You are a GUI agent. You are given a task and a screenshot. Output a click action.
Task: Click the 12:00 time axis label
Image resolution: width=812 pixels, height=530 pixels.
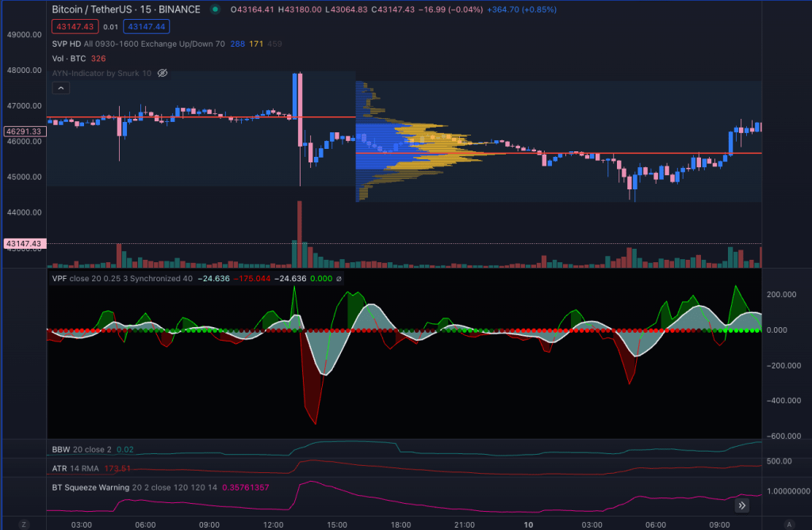[274, 524]
